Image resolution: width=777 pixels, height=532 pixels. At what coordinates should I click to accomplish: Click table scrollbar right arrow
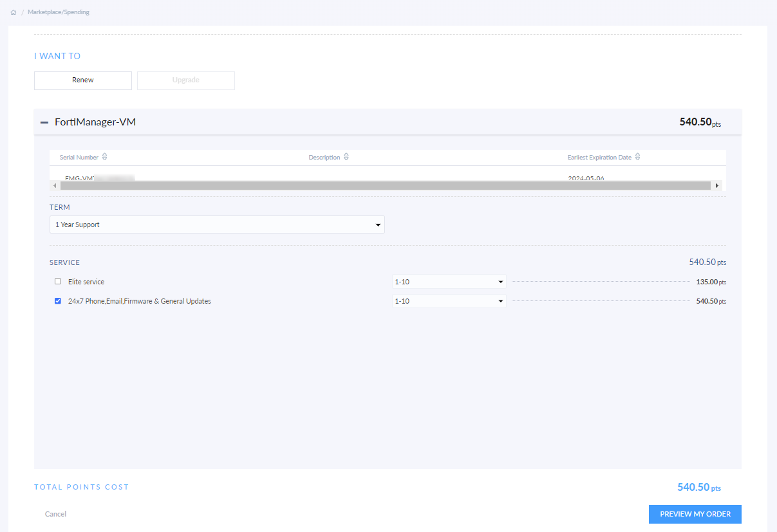(x=717, y=185)
